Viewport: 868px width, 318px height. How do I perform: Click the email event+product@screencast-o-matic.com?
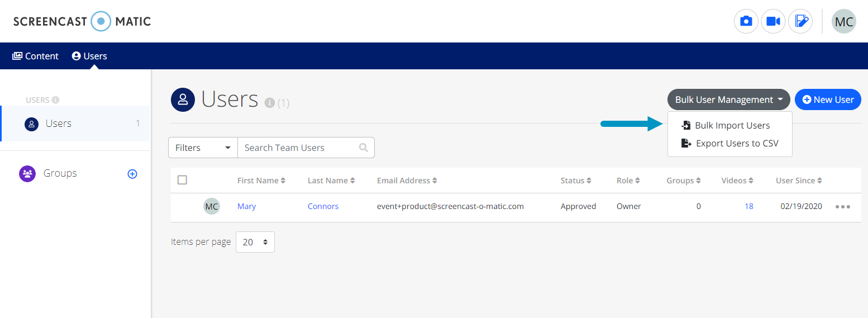coord(450,206)
